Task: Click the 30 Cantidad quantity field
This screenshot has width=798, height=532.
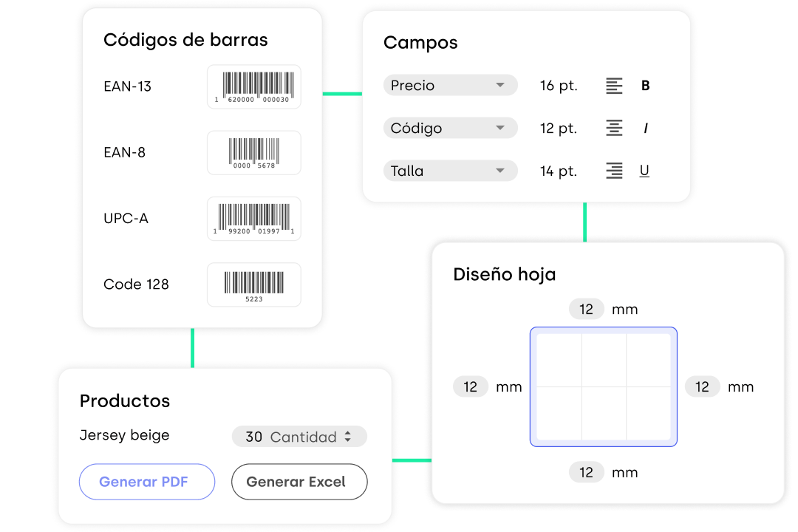Action: [299, 436]
